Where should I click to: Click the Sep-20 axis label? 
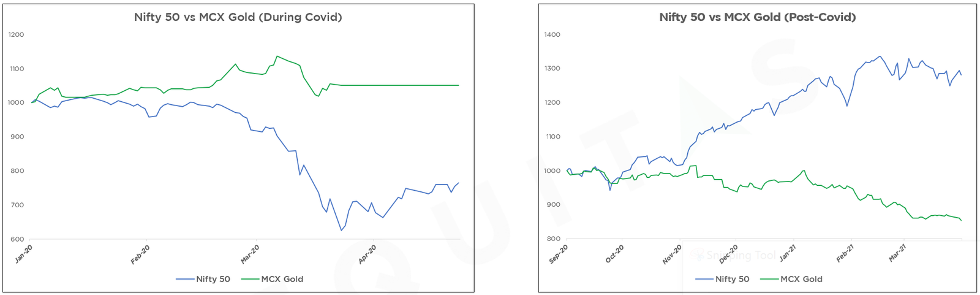tap(559, 255)
